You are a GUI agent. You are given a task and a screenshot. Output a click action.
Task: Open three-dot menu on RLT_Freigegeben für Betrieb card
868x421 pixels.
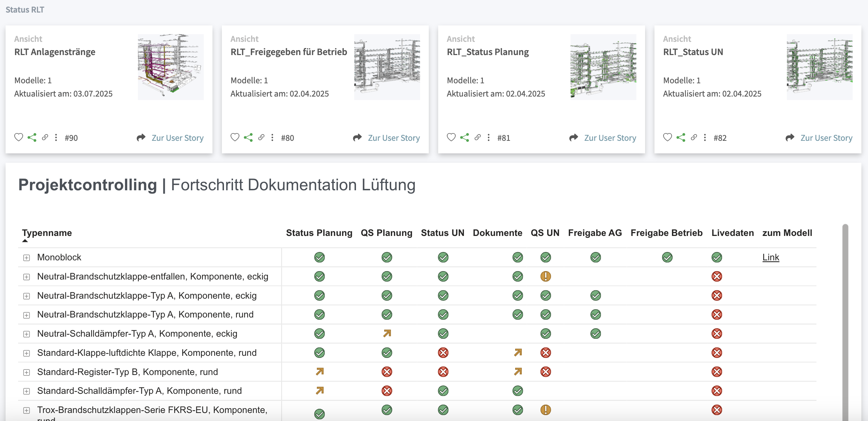(x=272, y=137)
